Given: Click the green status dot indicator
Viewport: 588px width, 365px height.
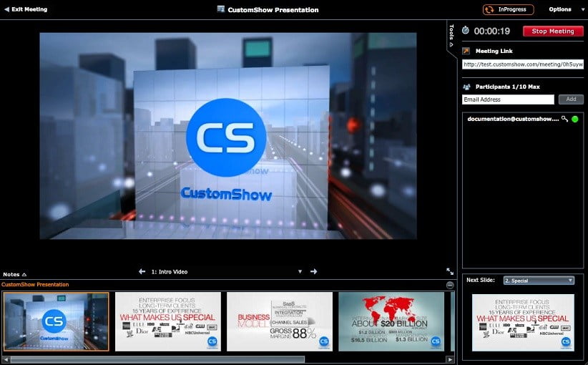Looking at the screenshot, I should (575, 119).
